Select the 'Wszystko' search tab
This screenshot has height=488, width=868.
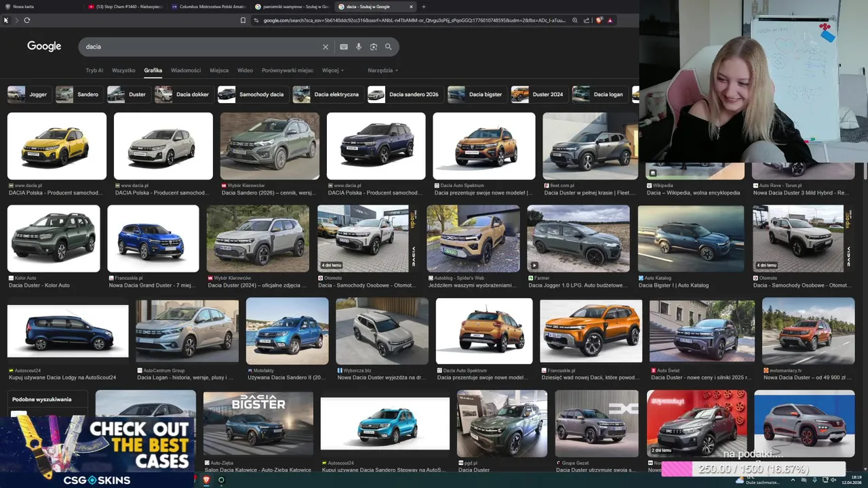coord(123,70)
